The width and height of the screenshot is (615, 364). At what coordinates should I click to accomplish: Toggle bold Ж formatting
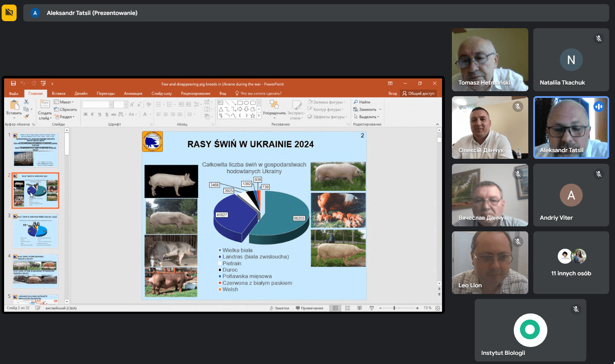pyautogui.click(x=85, y=114)
